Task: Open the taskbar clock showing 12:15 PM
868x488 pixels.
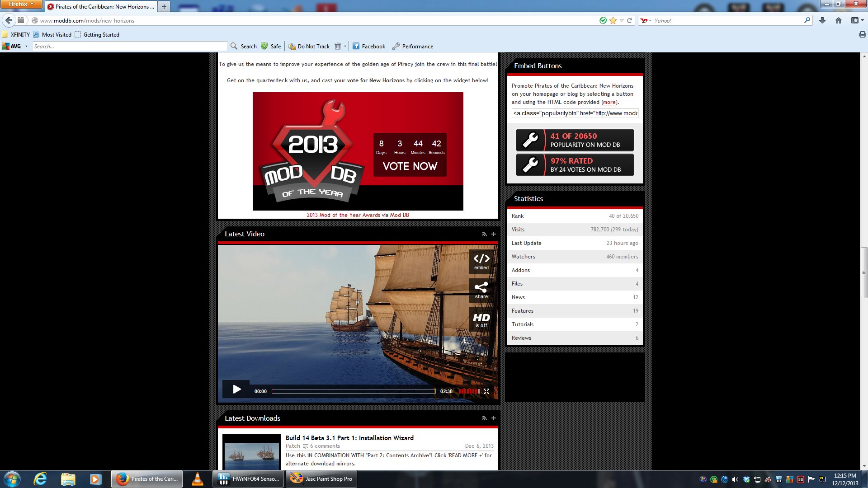Action: pos(845,479)
